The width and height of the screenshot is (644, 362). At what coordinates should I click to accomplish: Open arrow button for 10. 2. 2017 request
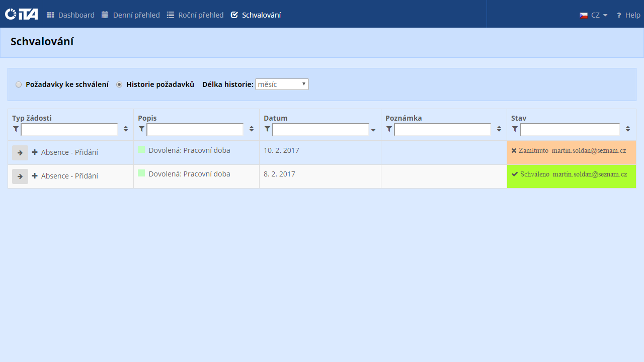pyautogui.click(x=20, y=153)
